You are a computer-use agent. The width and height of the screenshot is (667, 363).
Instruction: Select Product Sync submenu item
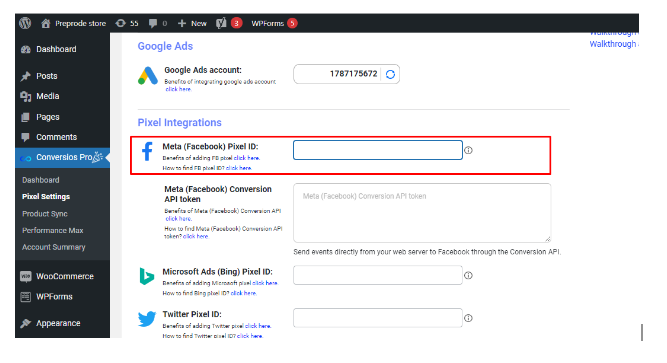pos(45,214)
